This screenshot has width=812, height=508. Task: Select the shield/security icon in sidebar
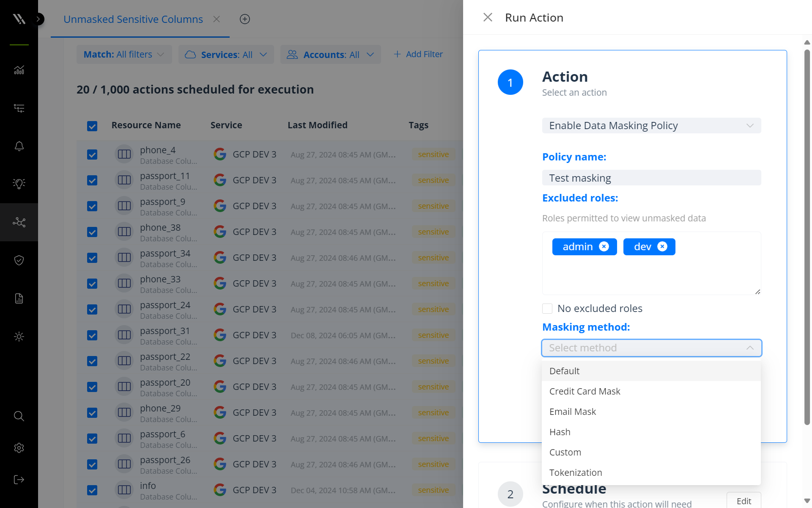[x=19, y=260]
